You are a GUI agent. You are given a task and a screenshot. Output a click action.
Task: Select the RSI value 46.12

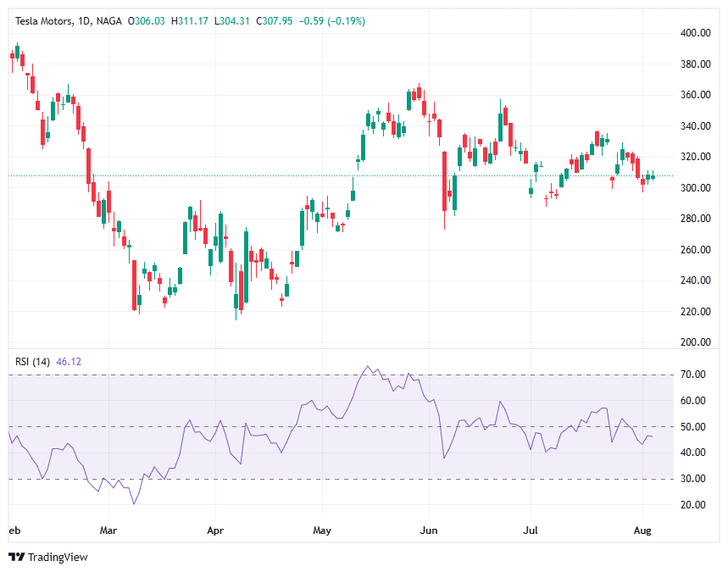point(68,362)
